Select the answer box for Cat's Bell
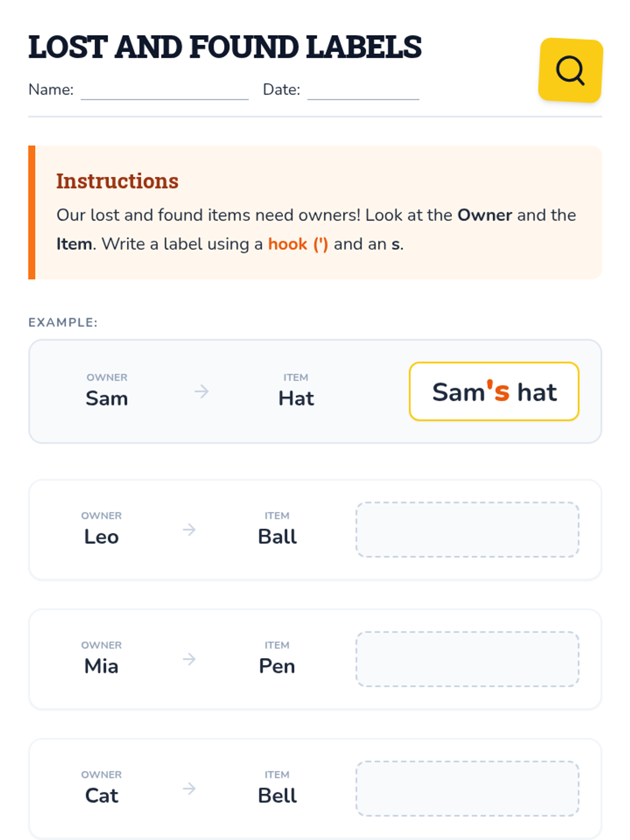This screenshot has height=840, width=630. [x=467, y=789]
